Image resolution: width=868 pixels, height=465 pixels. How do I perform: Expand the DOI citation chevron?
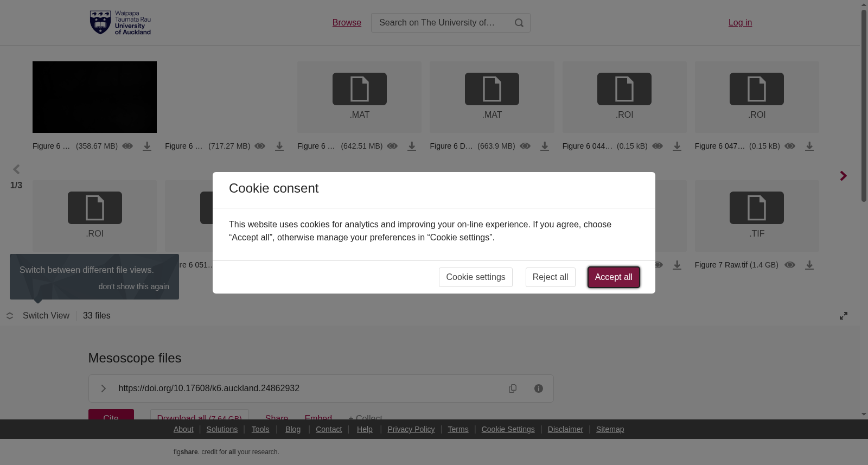[104, 388]
